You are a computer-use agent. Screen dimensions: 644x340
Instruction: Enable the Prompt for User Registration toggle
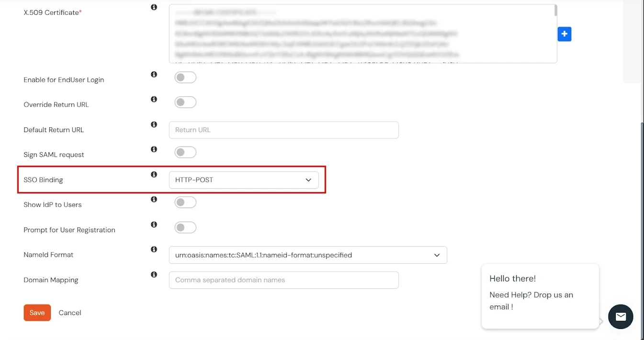click(x=185, y=227)
